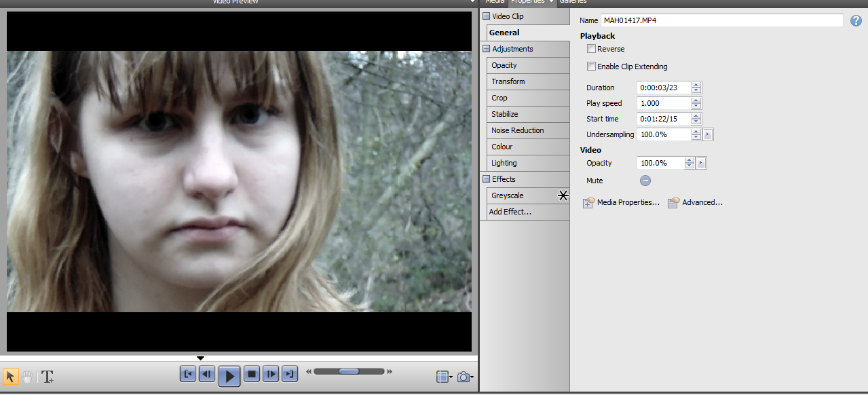868x395 pixels.
Task: Click the Play speed value field
Action: click(x=664, y=103)
